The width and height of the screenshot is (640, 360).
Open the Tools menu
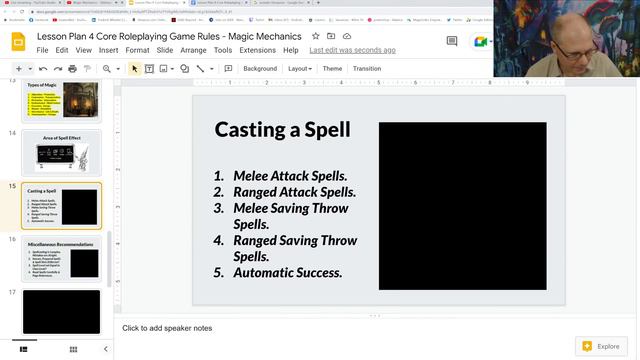(x=223, y=50)
